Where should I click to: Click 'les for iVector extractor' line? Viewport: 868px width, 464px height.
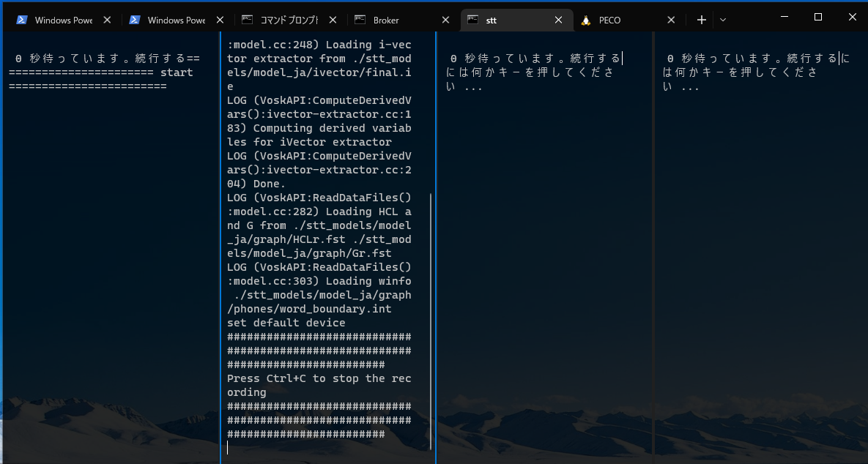309,142
